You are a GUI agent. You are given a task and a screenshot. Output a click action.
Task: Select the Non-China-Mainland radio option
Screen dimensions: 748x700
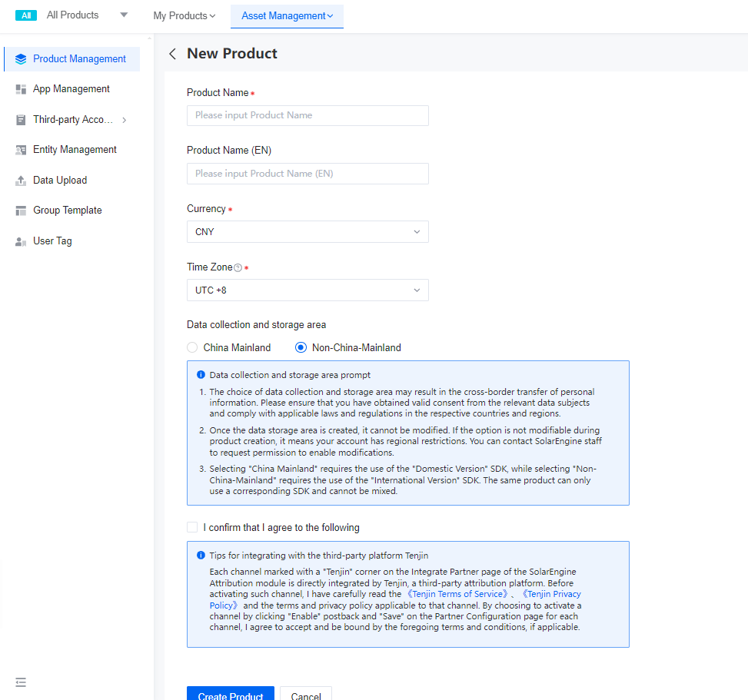click(301, 347)
